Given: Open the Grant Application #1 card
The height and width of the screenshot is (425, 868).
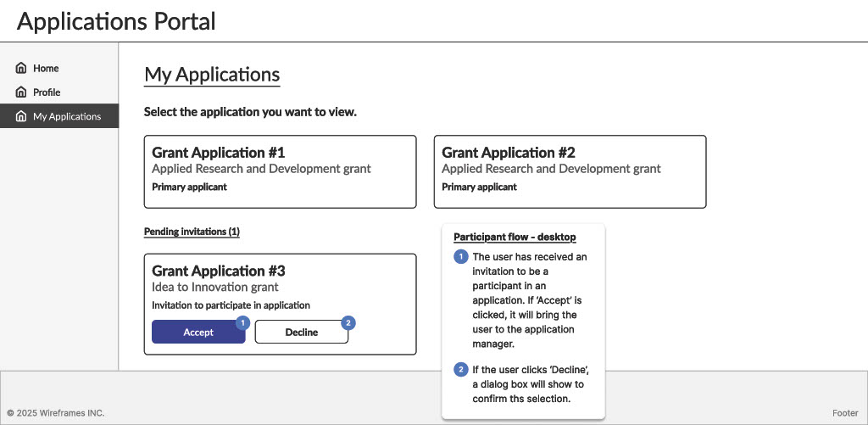Looking at the screenshot, I should point(280,171).
